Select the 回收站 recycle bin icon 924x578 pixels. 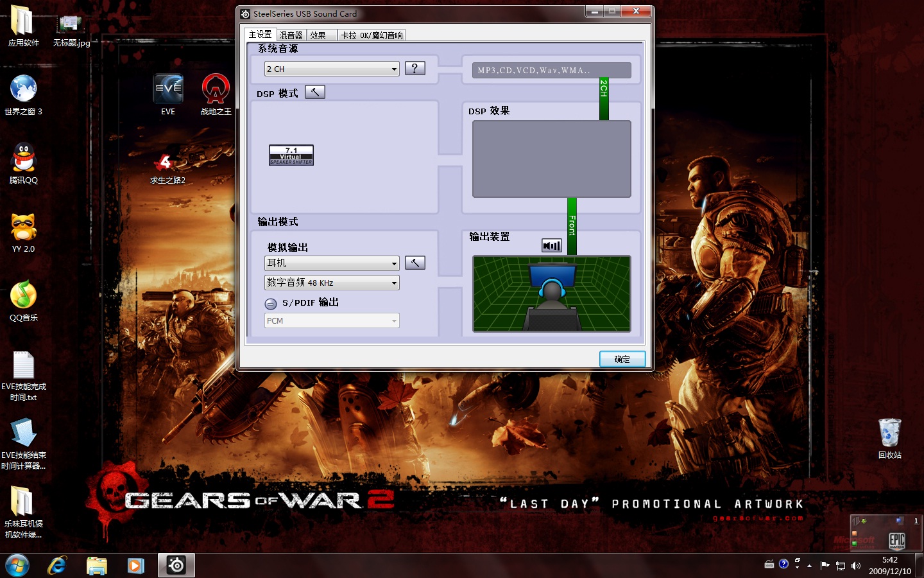[x=890, y=439]
